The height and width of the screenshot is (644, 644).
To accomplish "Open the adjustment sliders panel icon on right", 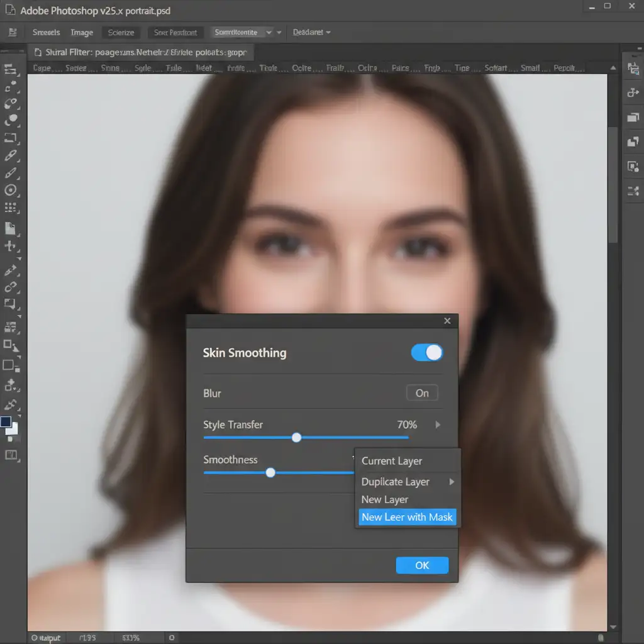I will [x=633, y=191].
